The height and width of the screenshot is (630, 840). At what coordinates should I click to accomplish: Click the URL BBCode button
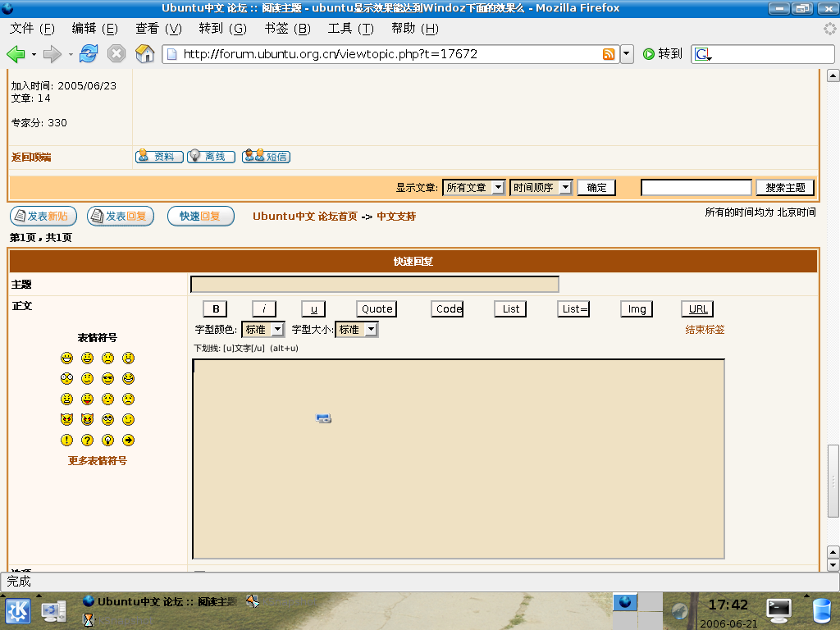[697, 309]
